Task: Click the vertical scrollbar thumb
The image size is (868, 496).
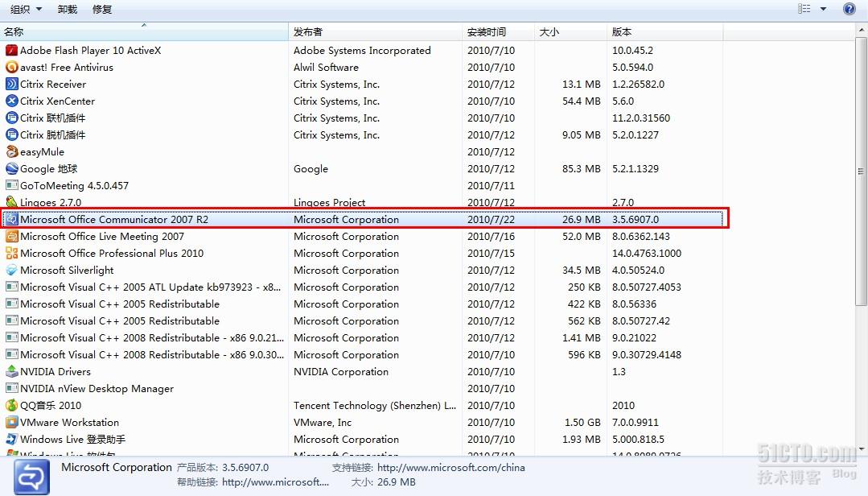Action: click(861, 171)
